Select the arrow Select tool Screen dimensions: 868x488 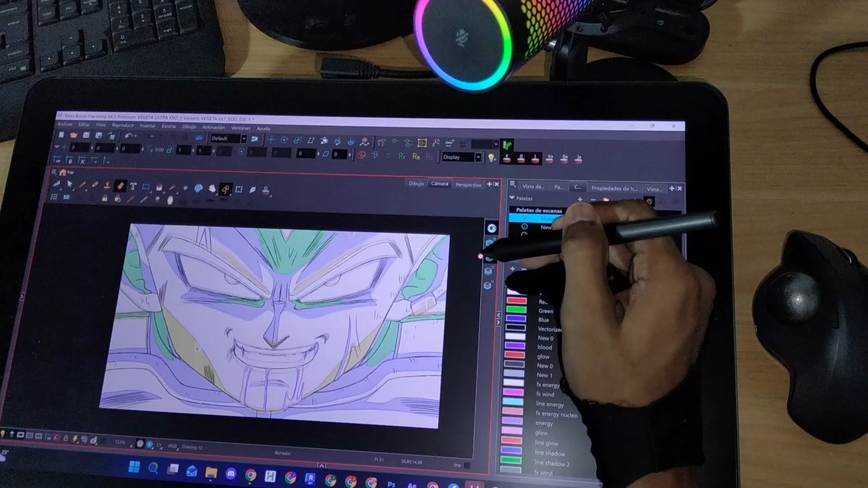[69, 184]
